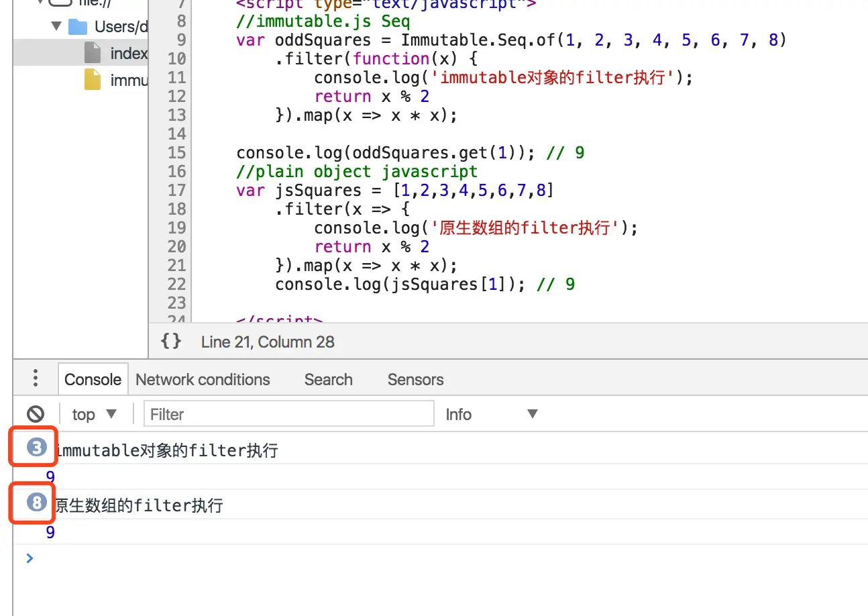The height and width of the screenshot is (616, 868).
Task: Click the repeat count badge showing 3
Action: pos(36,447)
